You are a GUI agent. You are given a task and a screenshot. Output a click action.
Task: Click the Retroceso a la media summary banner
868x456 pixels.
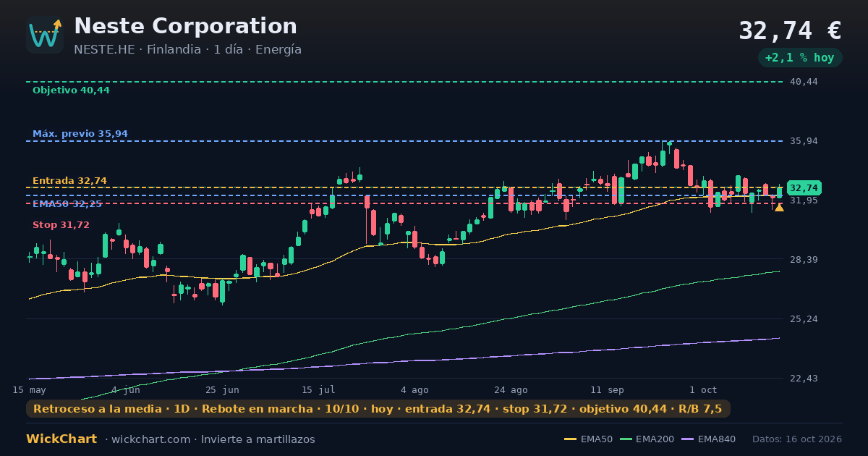pyautogui.click(x=378, y=409)
